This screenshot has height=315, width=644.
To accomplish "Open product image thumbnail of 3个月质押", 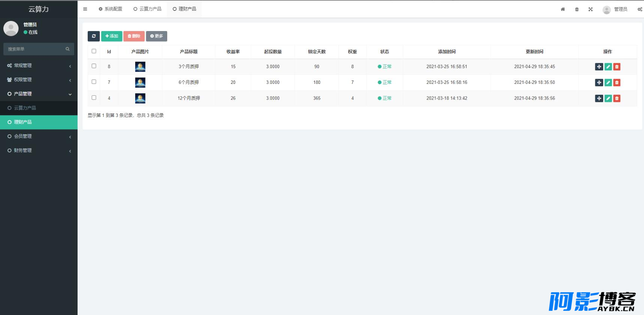I will 140,67.
